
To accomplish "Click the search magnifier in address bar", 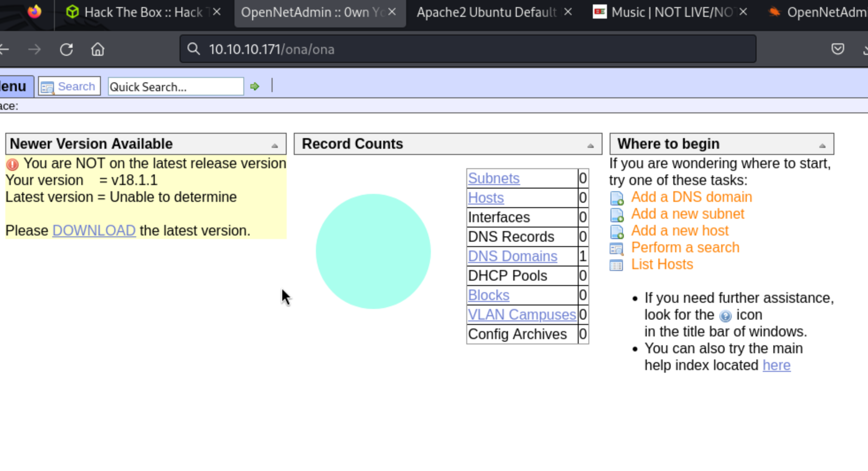I will pos(194,49).
